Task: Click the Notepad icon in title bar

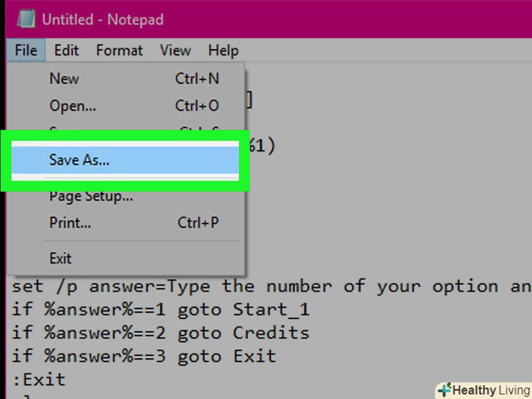Action: tap(25, 19)
